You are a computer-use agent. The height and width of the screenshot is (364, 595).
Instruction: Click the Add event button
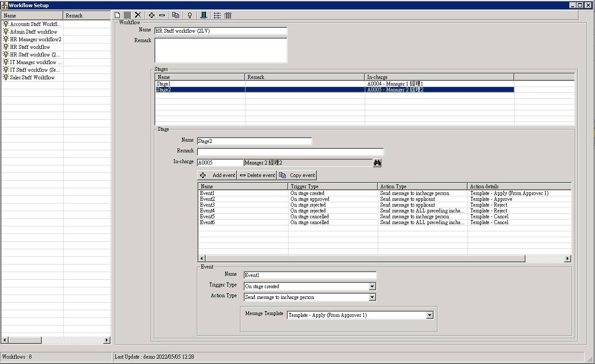coord(217,175)
